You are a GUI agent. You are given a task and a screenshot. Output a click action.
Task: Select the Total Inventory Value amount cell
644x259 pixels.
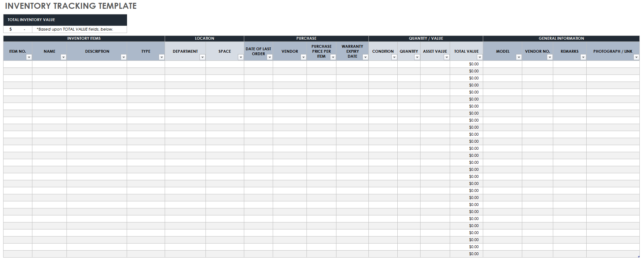pyautogui.click(x=18, y=30)
